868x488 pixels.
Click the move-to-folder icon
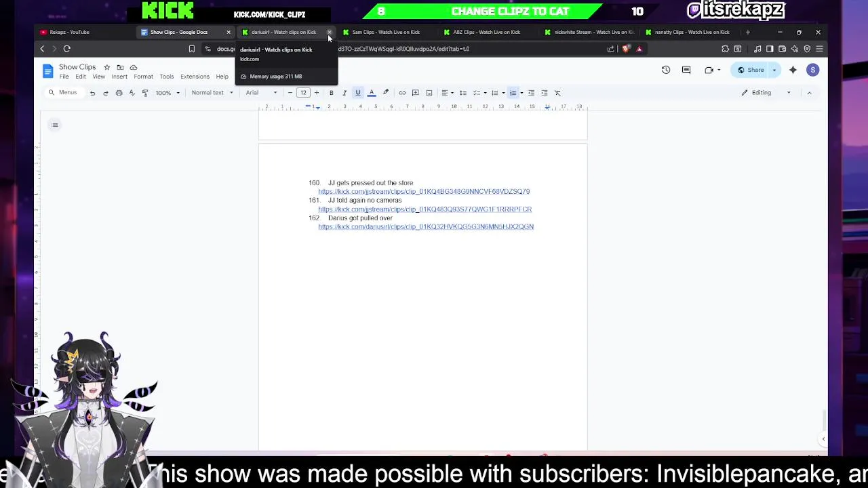click(120, 67)
